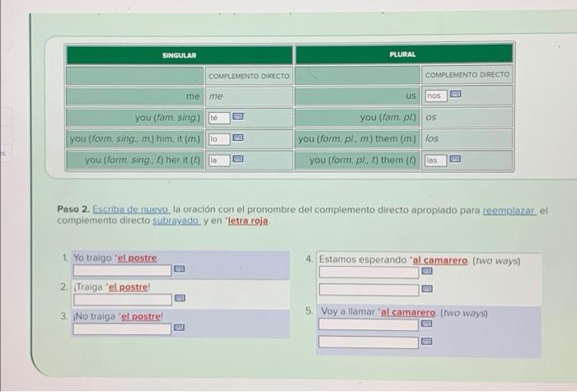Click answer box for sentence 1 'Yo traigo'
Image resolution: width=577 pixels, height=392 pixels.
pos(122,270)
